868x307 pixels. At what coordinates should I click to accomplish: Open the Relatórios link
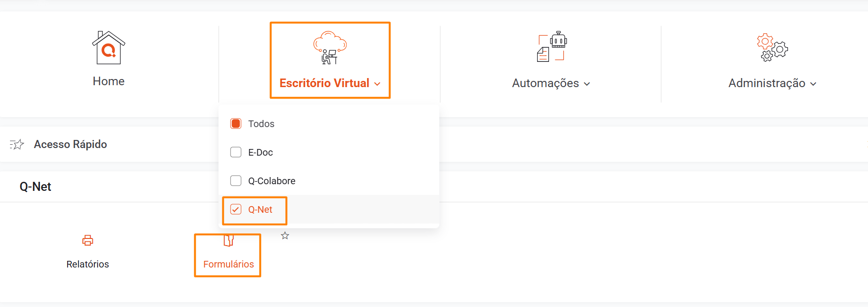coord(88,264)
